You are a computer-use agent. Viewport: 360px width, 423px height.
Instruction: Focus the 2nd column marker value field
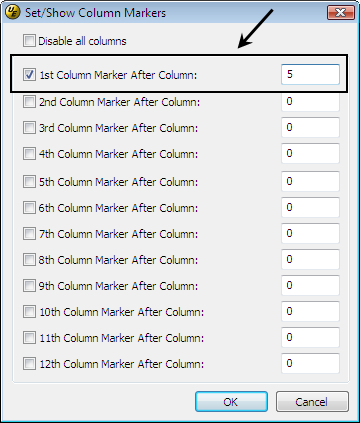tap(310, 102)
